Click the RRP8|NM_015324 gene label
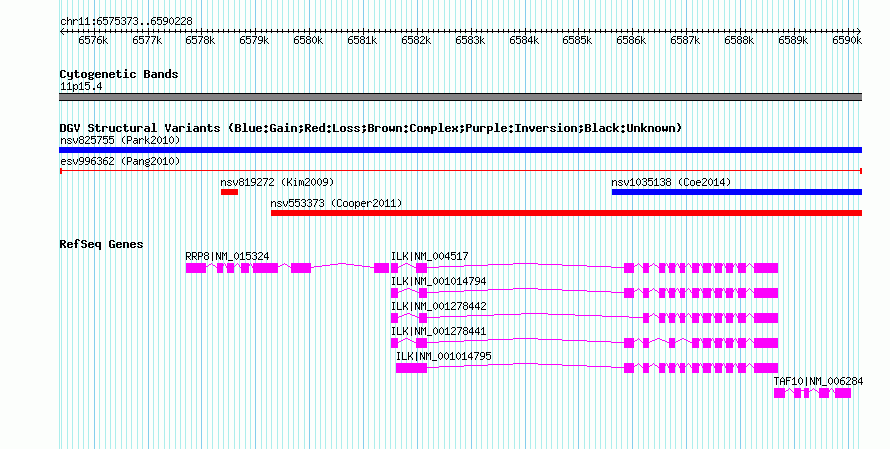890x449 pixels. point(227,257)
